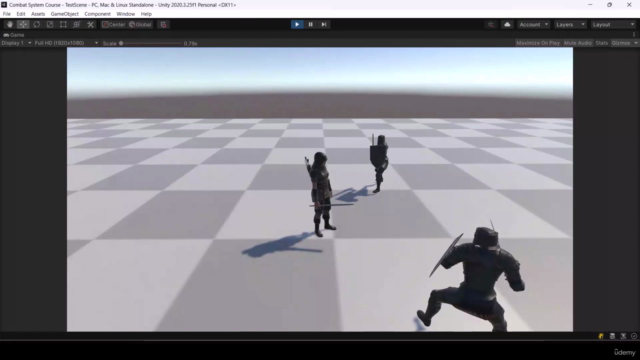
Task: Click the 0.79x scale value
Action: click(x=190, y=43)
